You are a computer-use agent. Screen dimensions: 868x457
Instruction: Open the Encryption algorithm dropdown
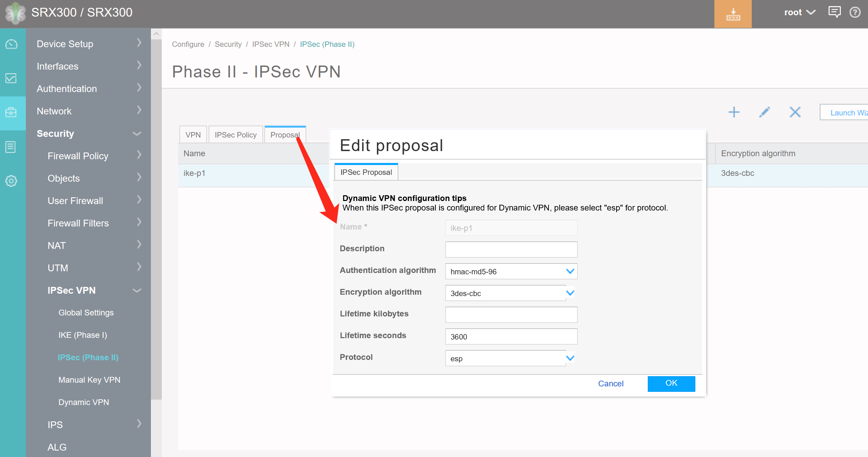[570, 293]
